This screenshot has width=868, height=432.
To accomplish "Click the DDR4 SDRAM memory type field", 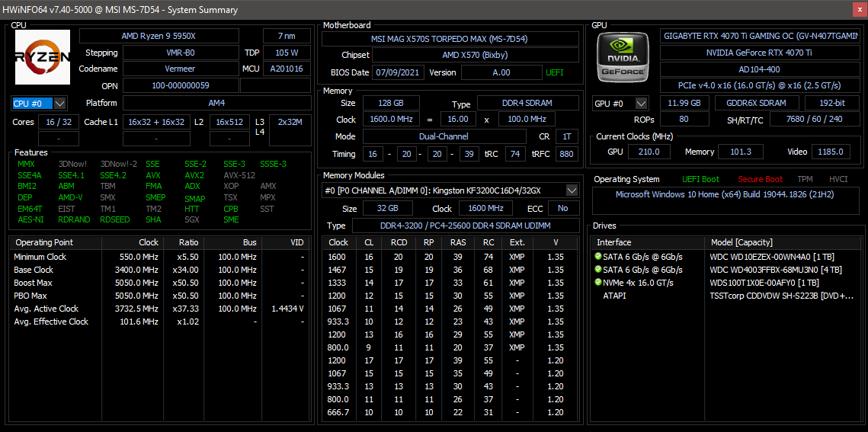I will (528, 104).
